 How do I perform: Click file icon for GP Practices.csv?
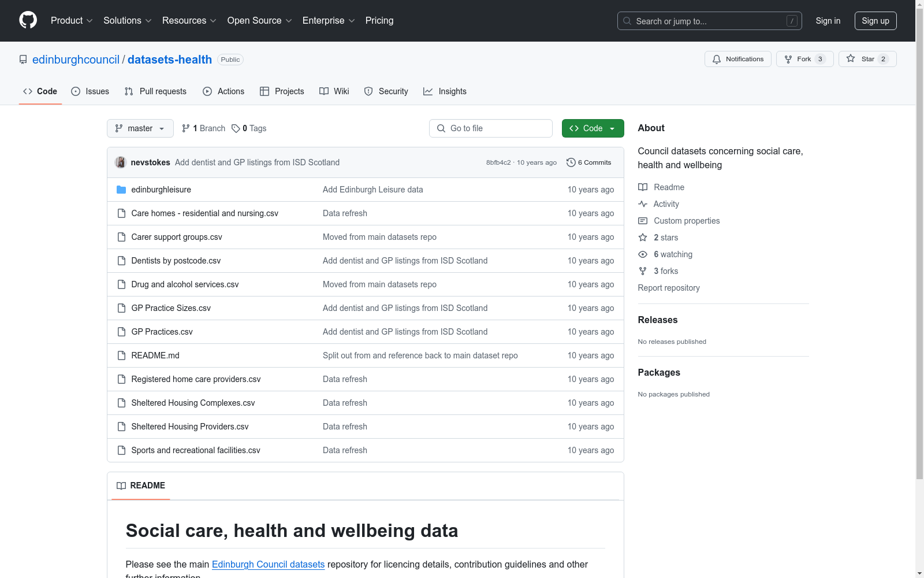click(121, 332)
